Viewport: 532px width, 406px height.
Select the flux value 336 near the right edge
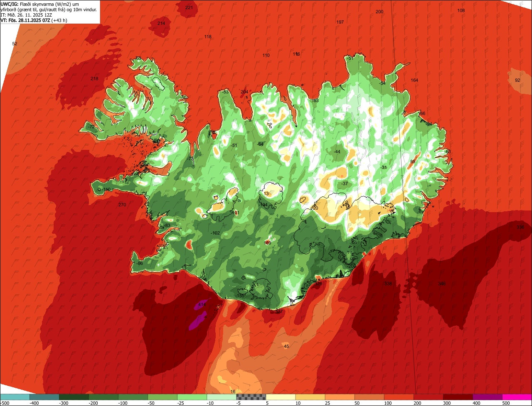tap(520, 227)
